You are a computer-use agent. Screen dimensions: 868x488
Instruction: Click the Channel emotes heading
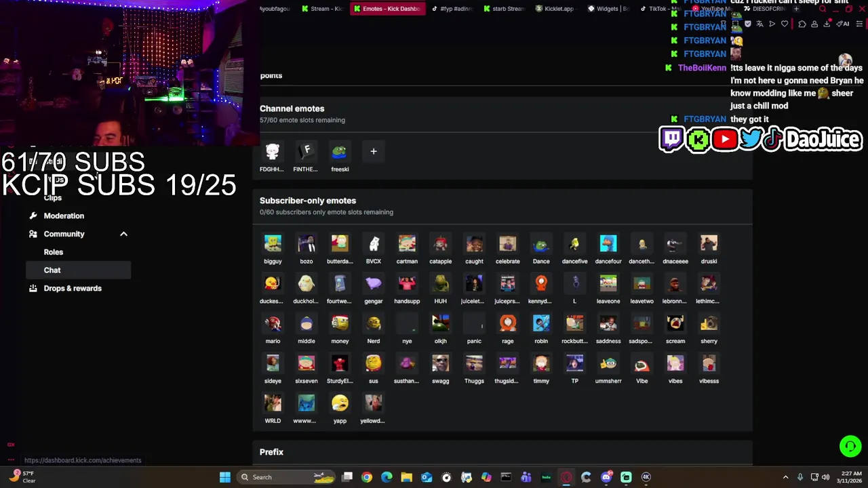point(292,108)
